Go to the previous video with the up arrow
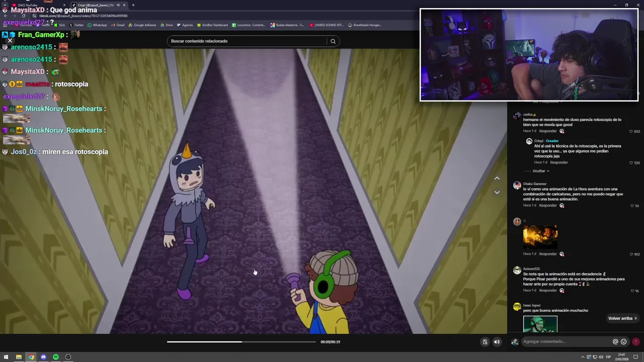 497,178
